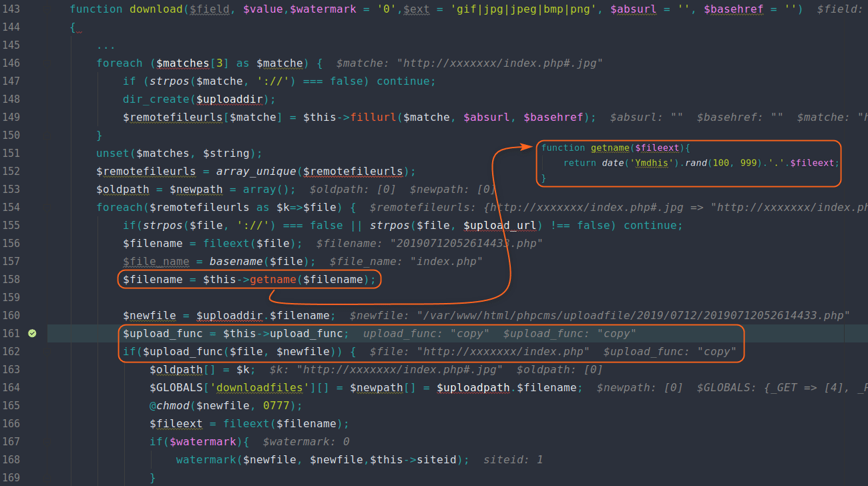This screenshot has width=868, height=486.
Task: Click the basename call on line 157
Action: 236,262
